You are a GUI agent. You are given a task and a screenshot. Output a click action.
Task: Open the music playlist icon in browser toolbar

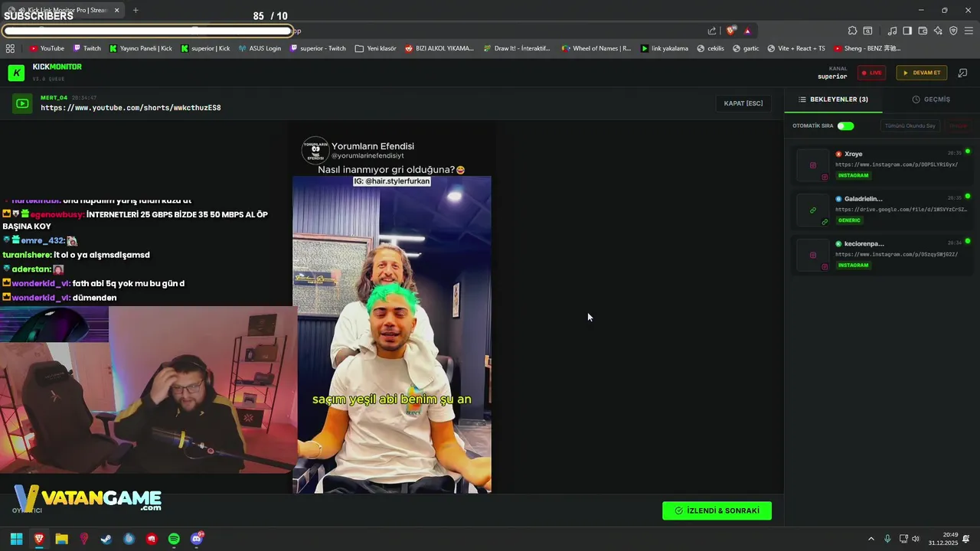coord(892,31)
